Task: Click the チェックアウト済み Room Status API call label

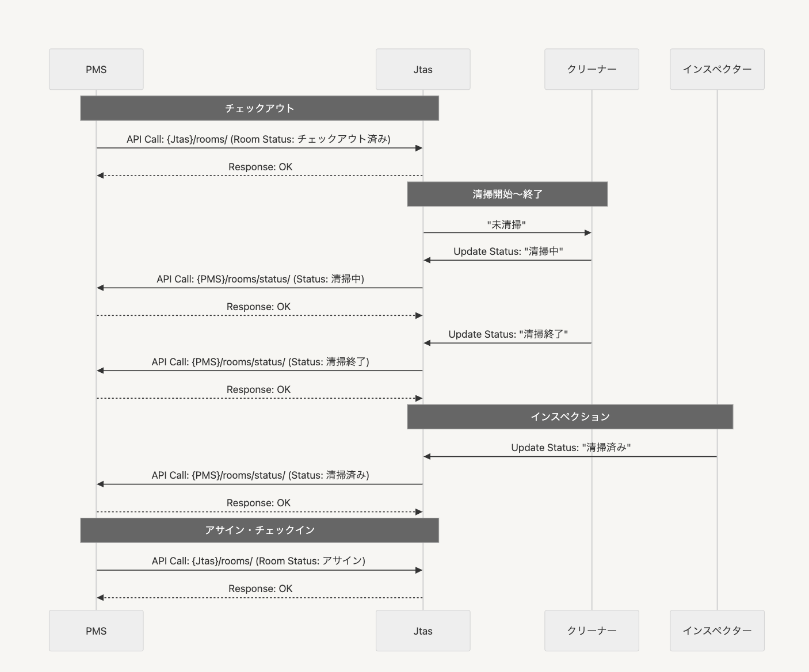Action: [x=258, y=139]
